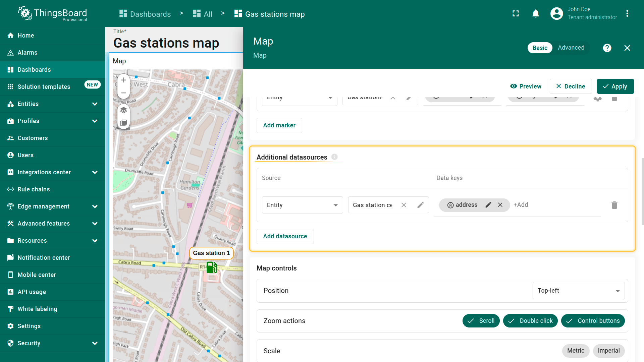Open the map help icon
This screenshot has width=644, height=362.
coord(607,48)
